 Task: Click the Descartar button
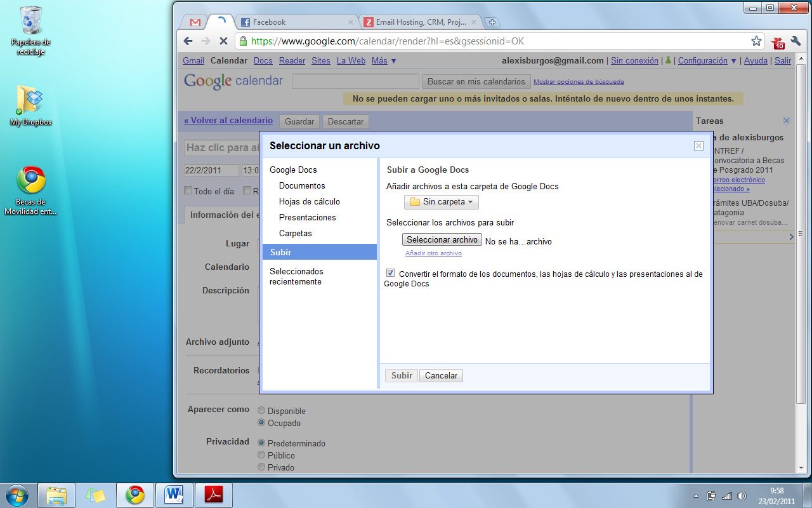tap(346, 121)
